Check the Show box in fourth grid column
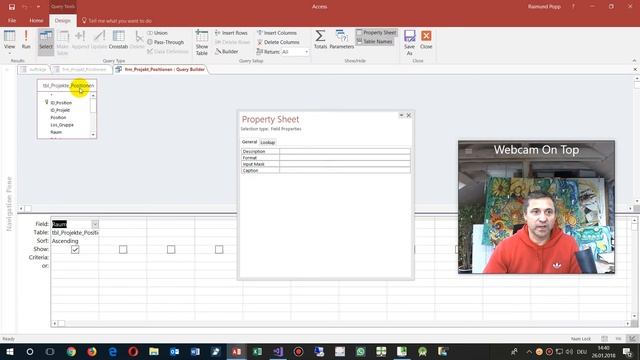 tap(219, 249)
